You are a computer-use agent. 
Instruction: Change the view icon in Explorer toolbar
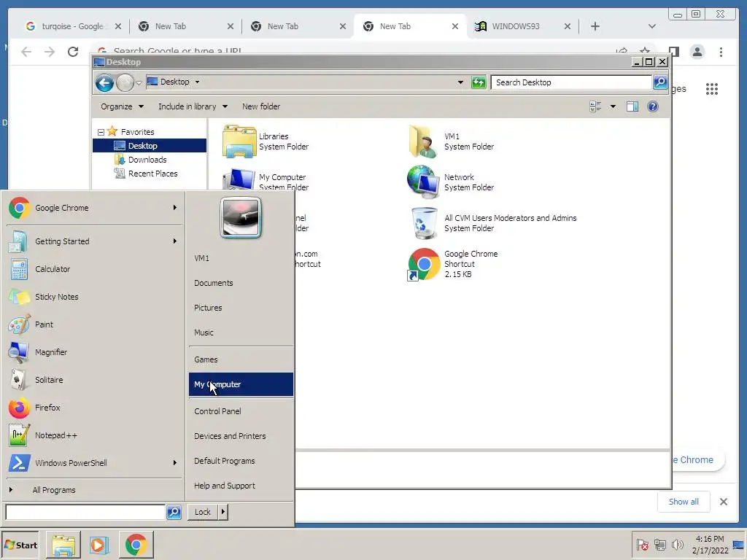coord(595,106)
